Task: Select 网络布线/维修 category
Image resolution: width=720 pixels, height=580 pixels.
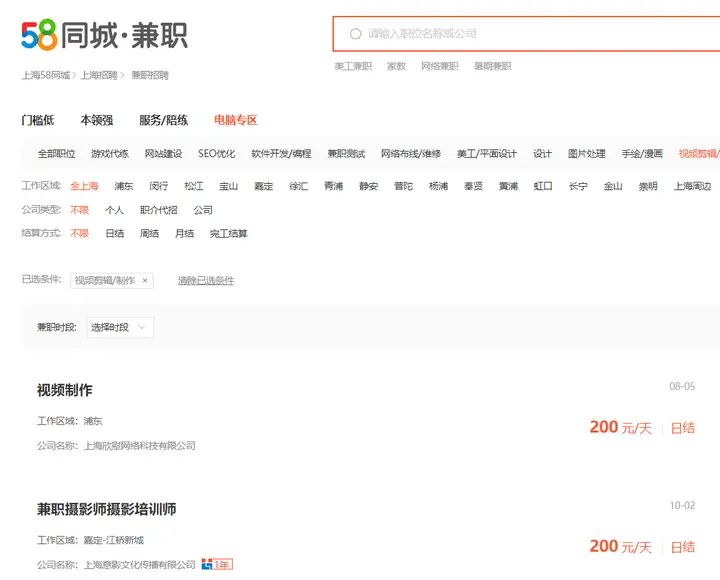Action: coord(411,154)
